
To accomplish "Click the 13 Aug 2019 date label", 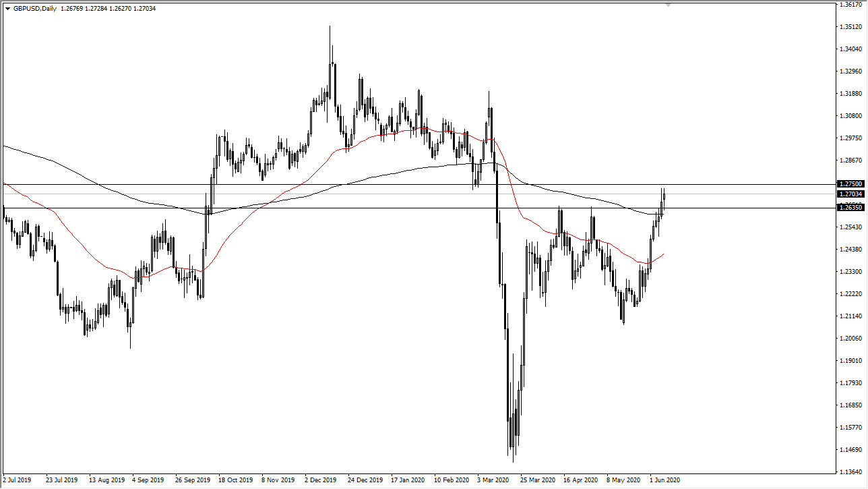I will click(x=105, y=480).
